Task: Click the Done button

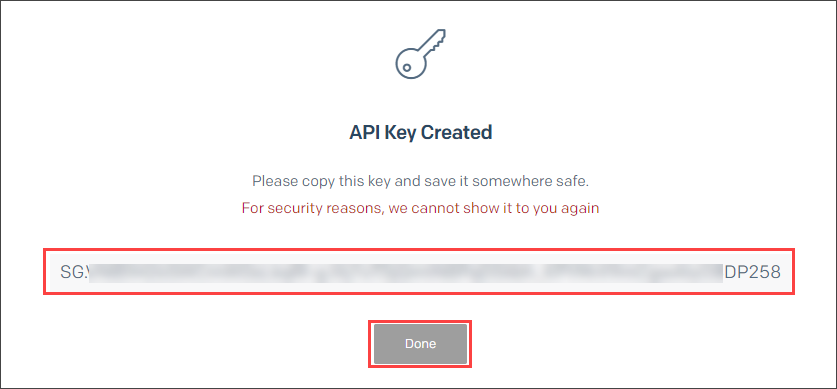Action: (x=420, y=344)
